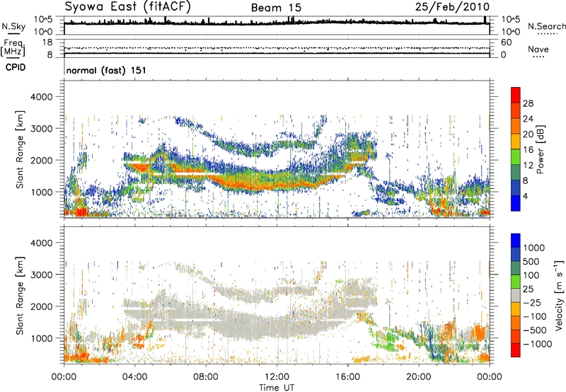566x392 pixels.
Task: Click the '20:00' time tick label
Action: (x=418, y=377)
